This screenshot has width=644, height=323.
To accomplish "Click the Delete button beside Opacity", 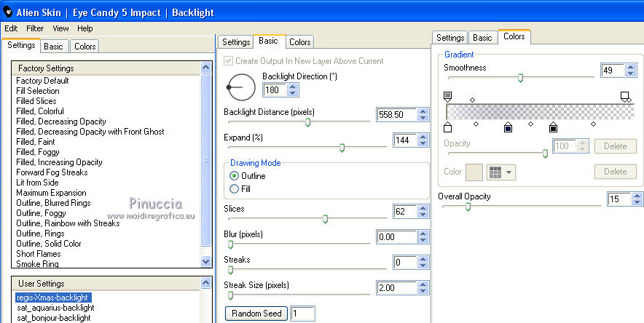I will pos(616,146).
